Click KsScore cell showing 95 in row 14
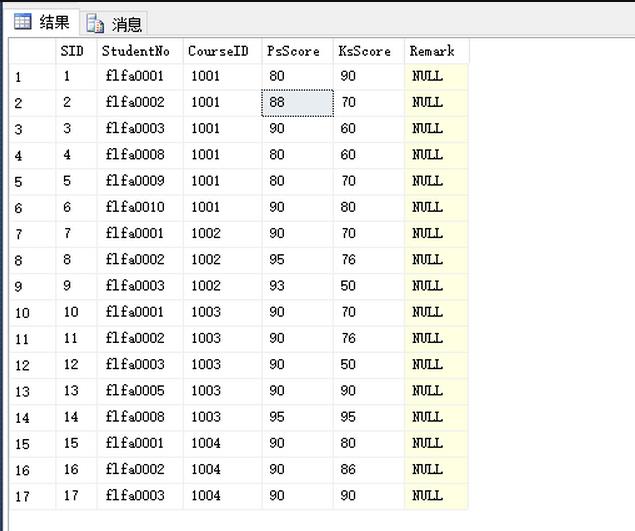635x531 pixels. pyautogui.click(x=368, y=417)
